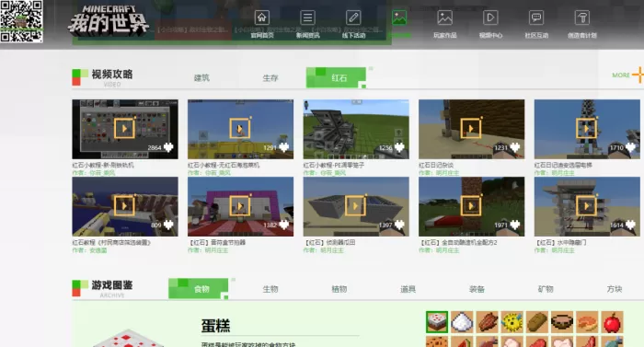Screen dimensions: 644x347
Task: Play the video with 1397 likes
Action: (x=356, y=206)
